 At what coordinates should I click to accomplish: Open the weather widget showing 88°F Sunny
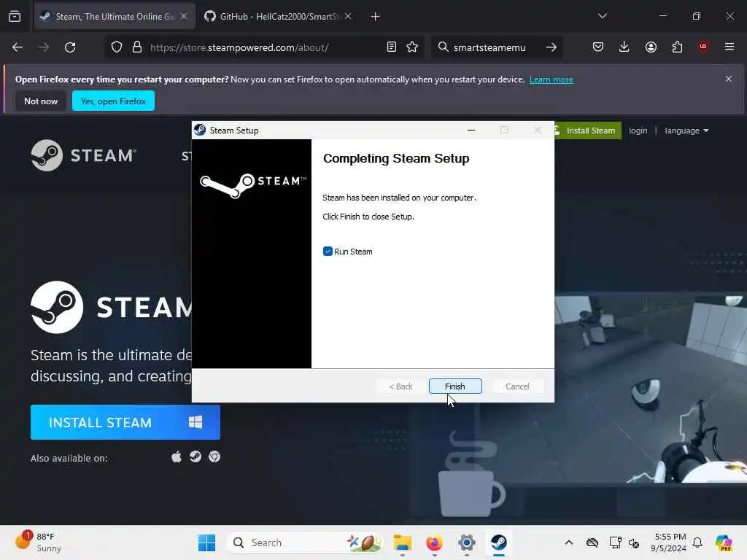[x=38, y=542]
